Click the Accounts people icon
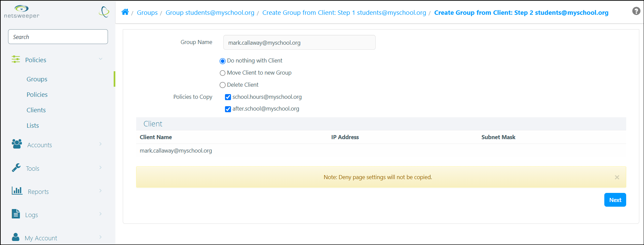The image size is (644, 245). [x=17, y=144]
